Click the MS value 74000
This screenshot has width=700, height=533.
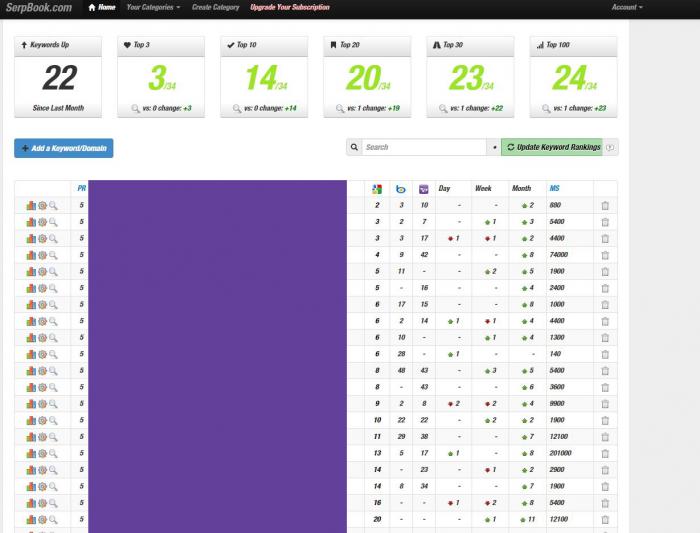[x=558, y=255]
